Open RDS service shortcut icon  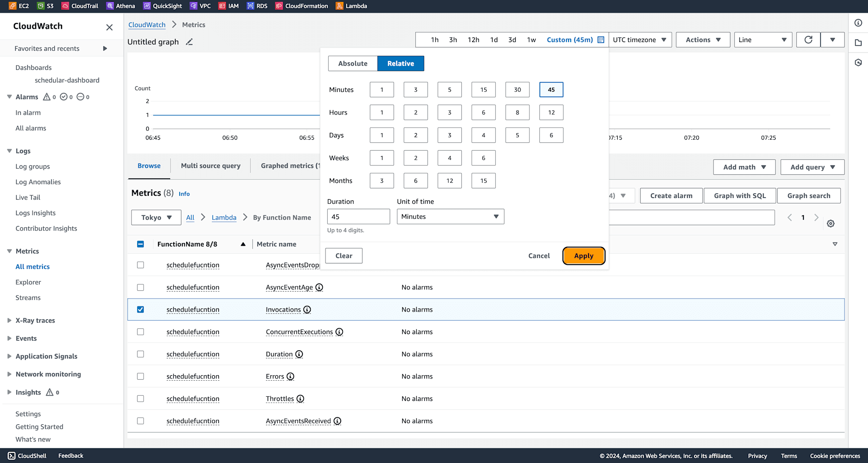coord(250,6)
